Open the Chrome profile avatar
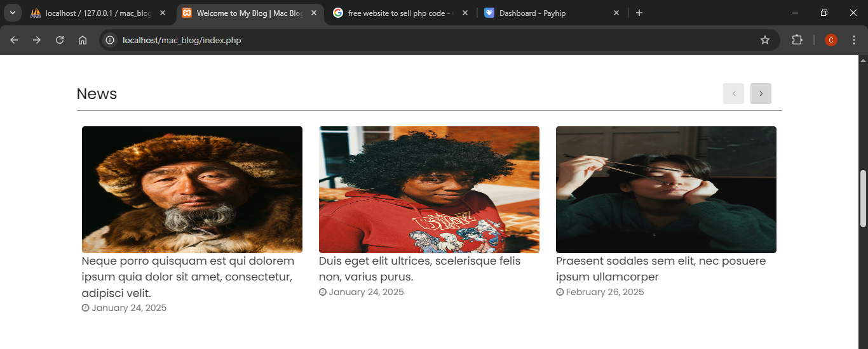868x349 pixels. click(x=831, y=40)
